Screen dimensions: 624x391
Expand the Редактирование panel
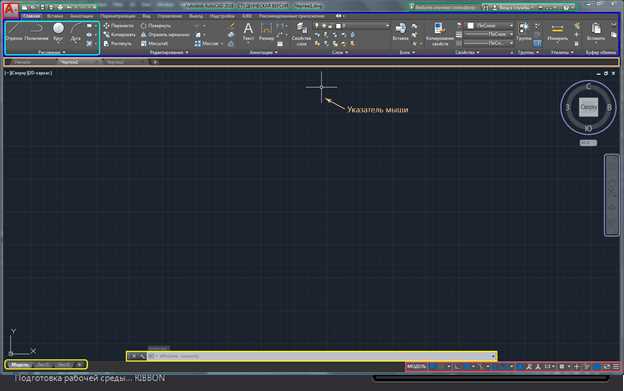pyautogui.click(x=169, y=52)
